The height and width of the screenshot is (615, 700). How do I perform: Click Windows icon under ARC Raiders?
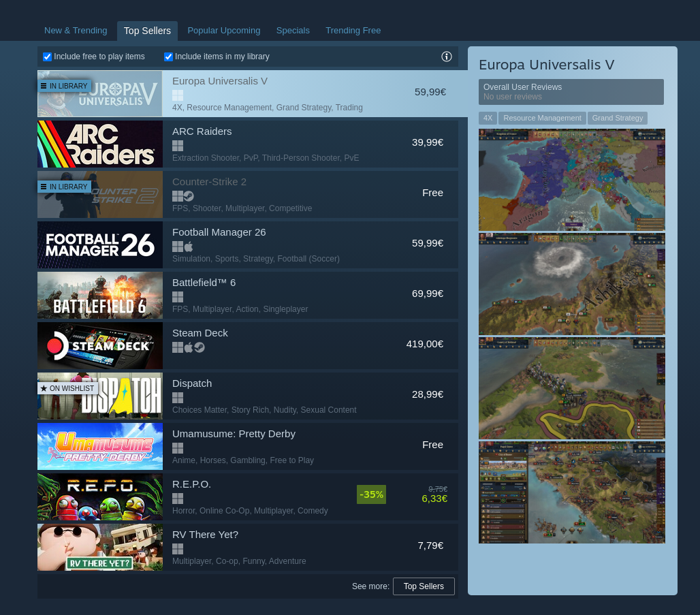click(x=178, y=146)
